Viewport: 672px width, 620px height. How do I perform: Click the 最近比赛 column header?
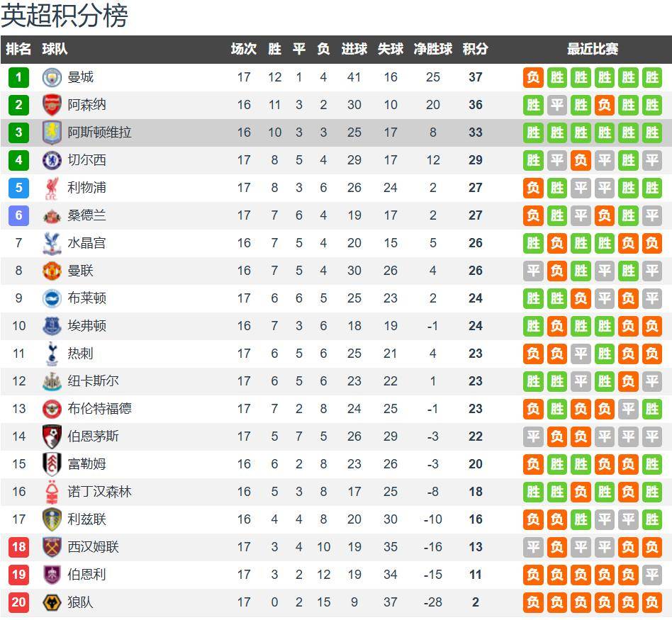click(x=593, y=49)
